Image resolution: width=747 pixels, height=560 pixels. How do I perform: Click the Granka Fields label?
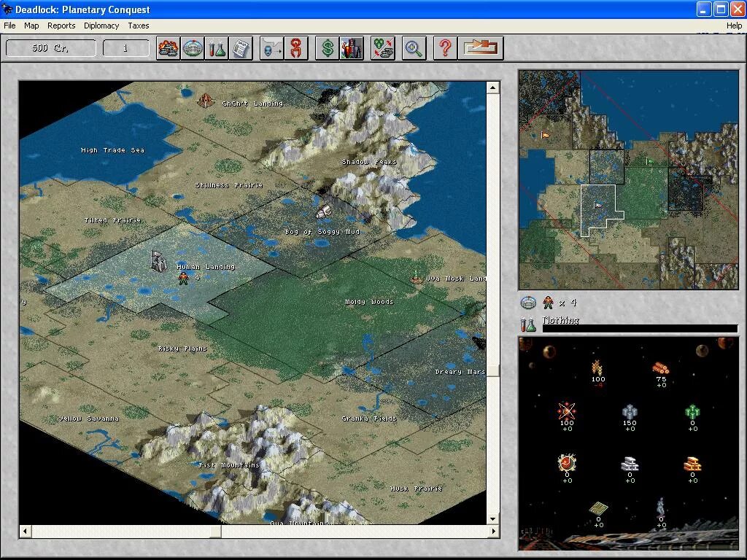point(368,419)
